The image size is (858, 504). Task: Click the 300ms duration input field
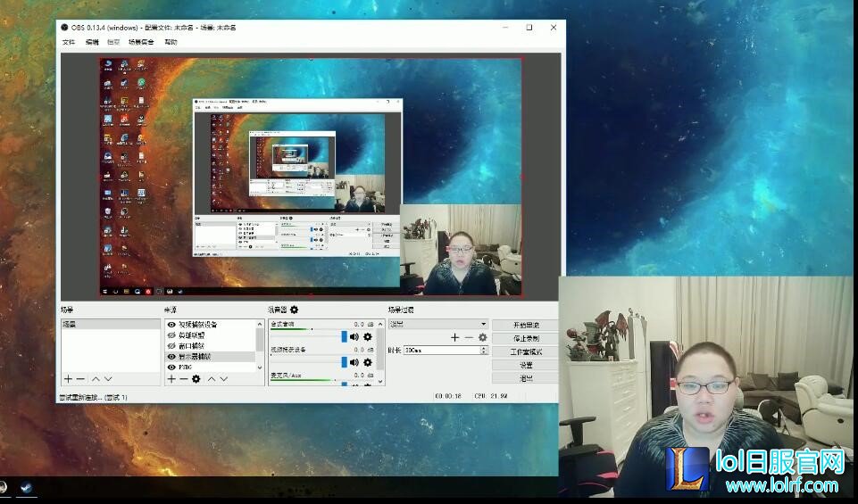pos(442,350)
